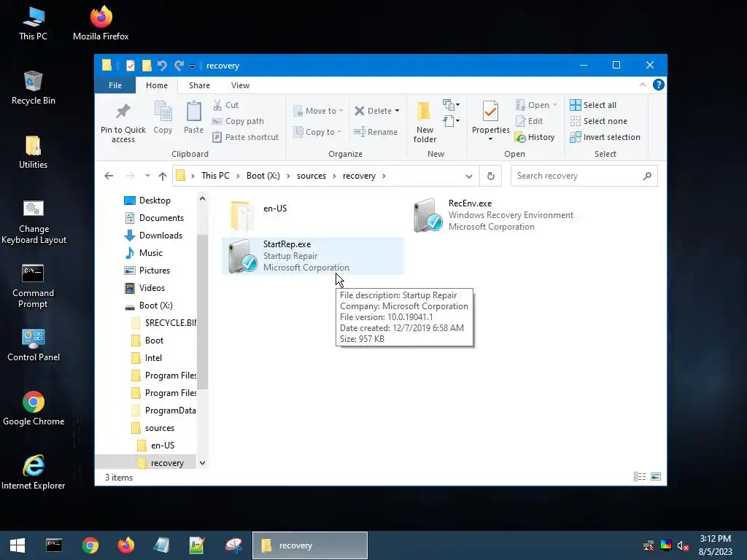The height and width of the screenshot is (560, 747).
Task: Go up one folder level arrow
Action: click(x=163, y=176)
